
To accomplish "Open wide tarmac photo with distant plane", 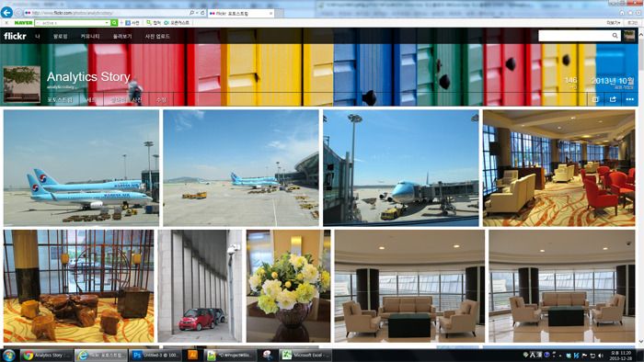I will coord(241,167).
